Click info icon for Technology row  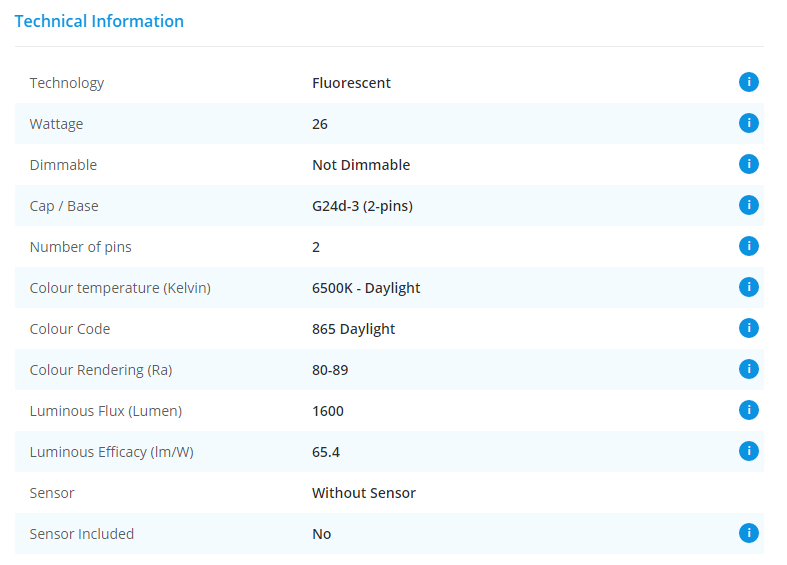pos(748,82)
